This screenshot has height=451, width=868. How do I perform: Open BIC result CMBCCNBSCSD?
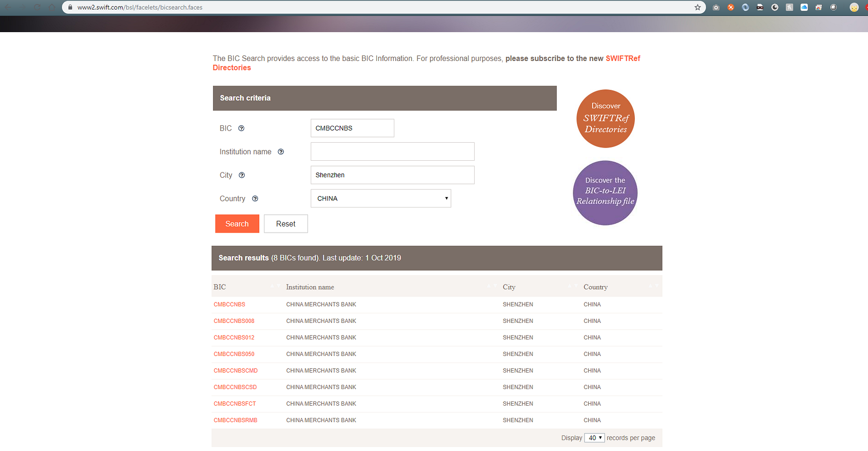235,387
